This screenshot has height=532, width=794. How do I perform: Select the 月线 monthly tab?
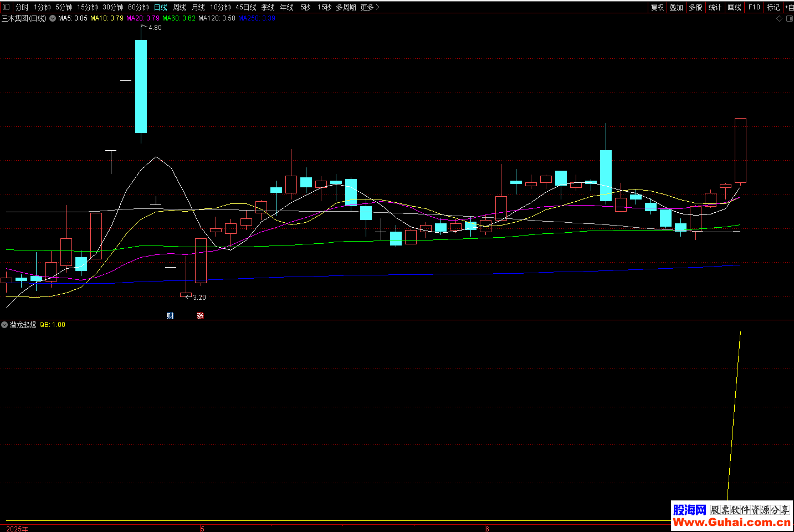(198, 7)
